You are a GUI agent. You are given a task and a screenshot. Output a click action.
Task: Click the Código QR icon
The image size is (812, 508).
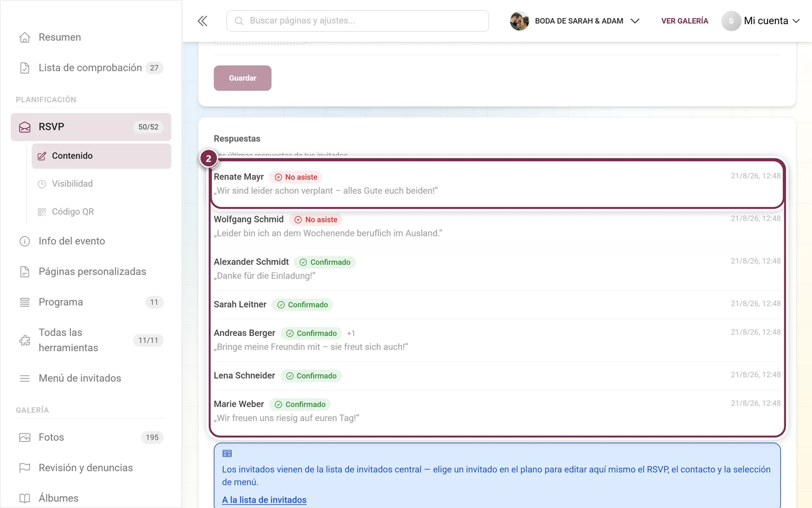(x=42, y=212)
